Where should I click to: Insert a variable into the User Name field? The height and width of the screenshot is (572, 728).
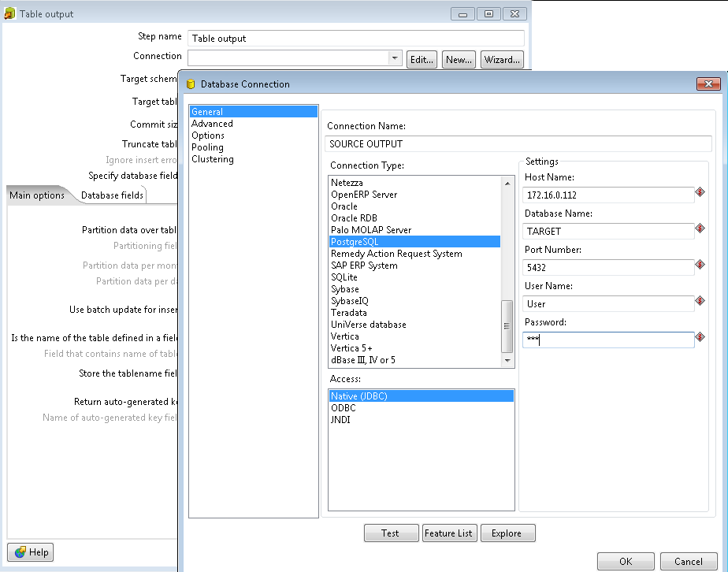click(700, 299)
